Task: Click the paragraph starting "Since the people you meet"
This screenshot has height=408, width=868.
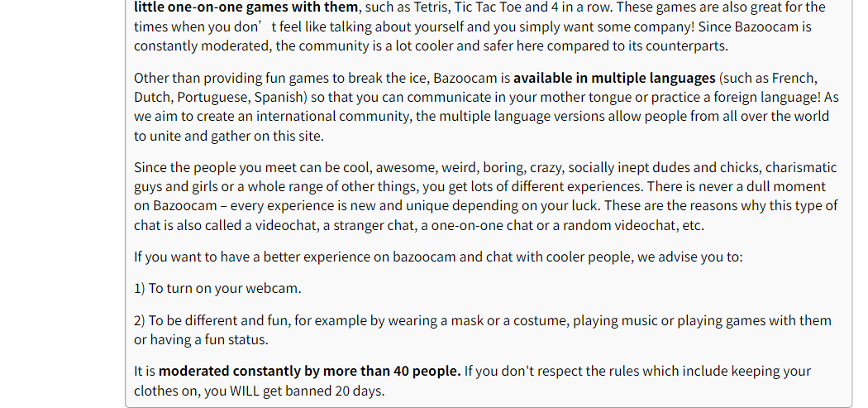Action: pyautogui.click(x=485, y=196)
